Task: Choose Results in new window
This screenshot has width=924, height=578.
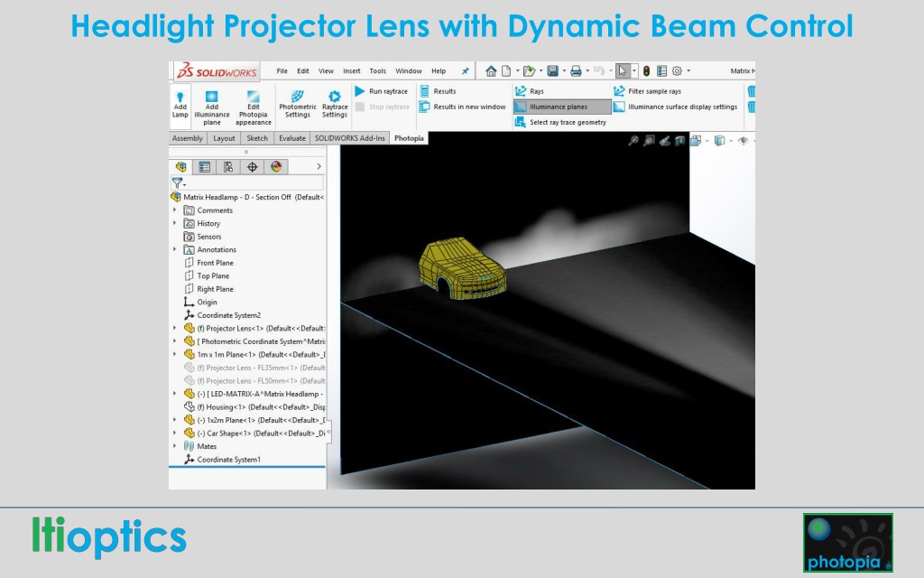Action: point(463,107)
